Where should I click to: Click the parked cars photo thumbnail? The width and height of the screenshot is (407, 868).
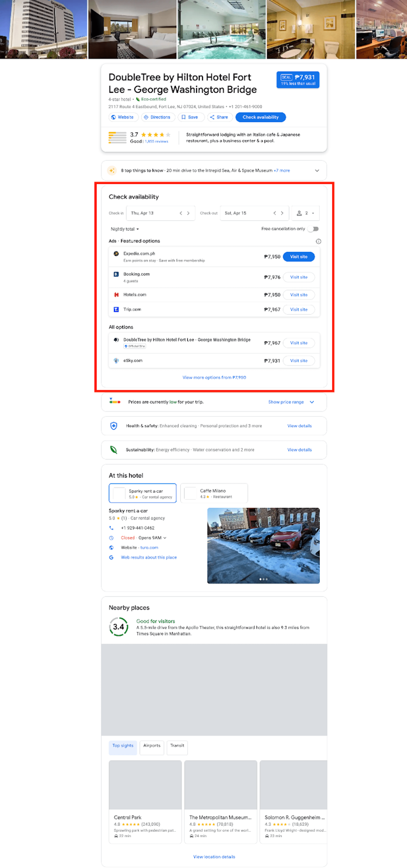coord(264,545)
